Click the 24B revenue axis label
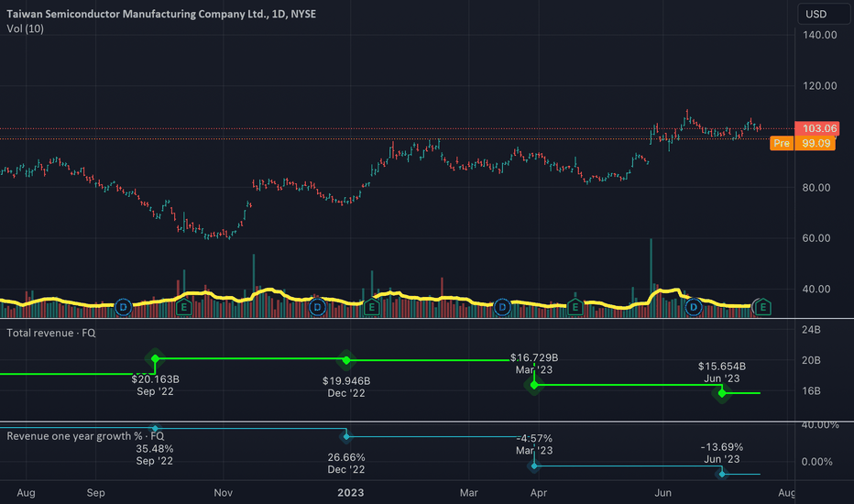The width and height of the screenshot is (854, 504). click(x=811, y=330)
